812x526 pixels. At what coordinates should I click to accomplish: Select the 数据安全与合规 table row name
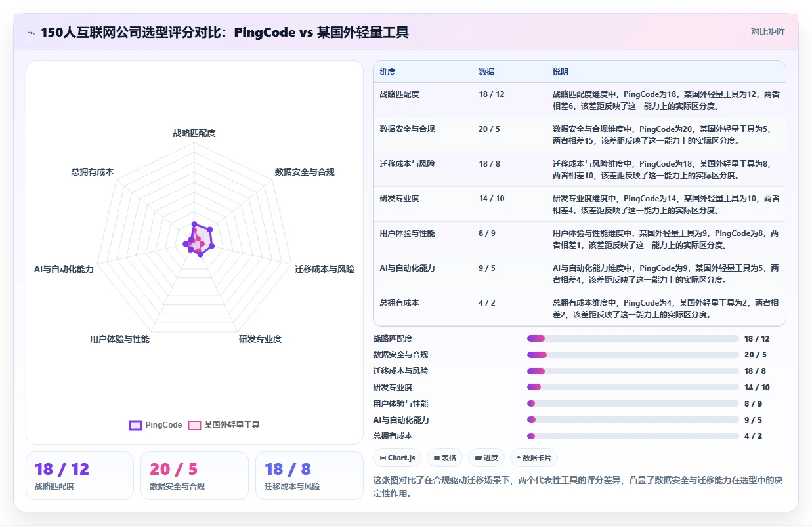point(407,129)
